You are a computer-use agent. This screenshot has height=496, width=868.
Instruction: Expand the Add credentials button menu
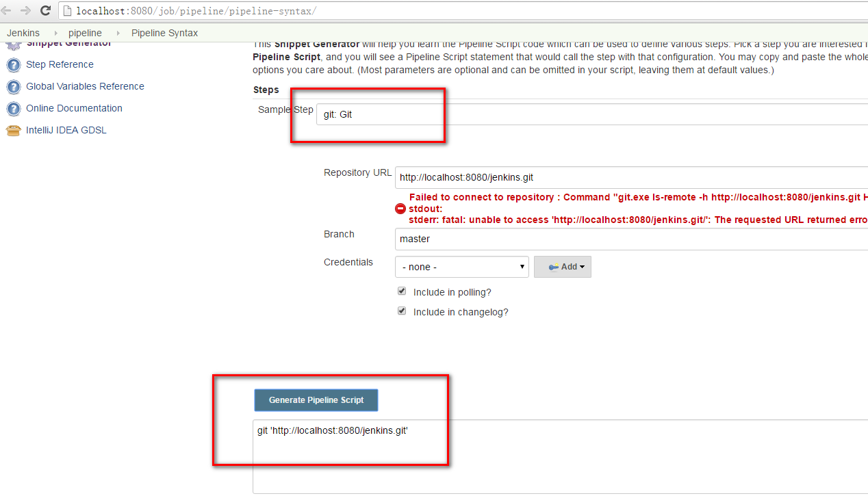click(x=563, y=267)
